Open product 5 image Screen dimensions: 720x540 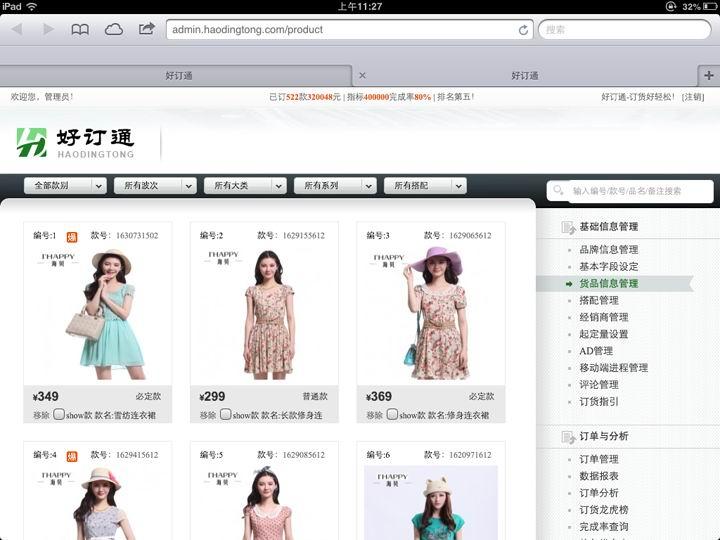(264, 503)
